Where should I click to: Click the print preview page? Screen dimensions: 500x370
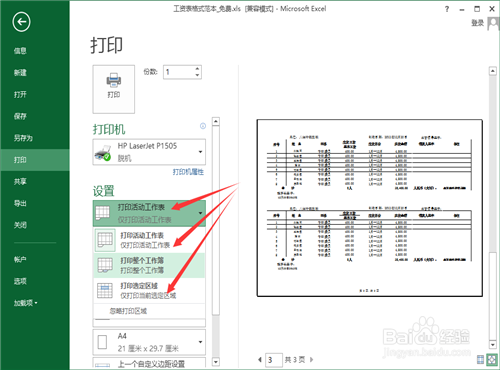click(x=370, y=208)
